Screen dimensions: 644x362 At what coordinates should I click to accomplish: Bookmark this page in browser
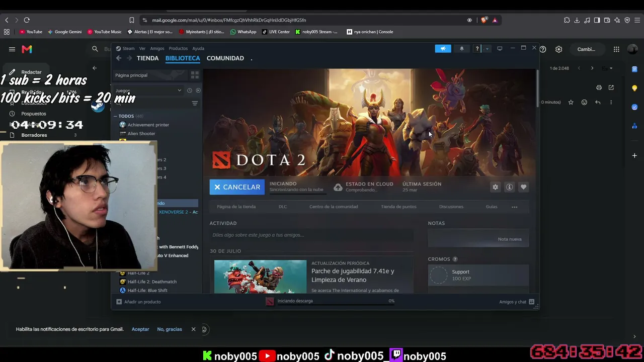[132, 20]
